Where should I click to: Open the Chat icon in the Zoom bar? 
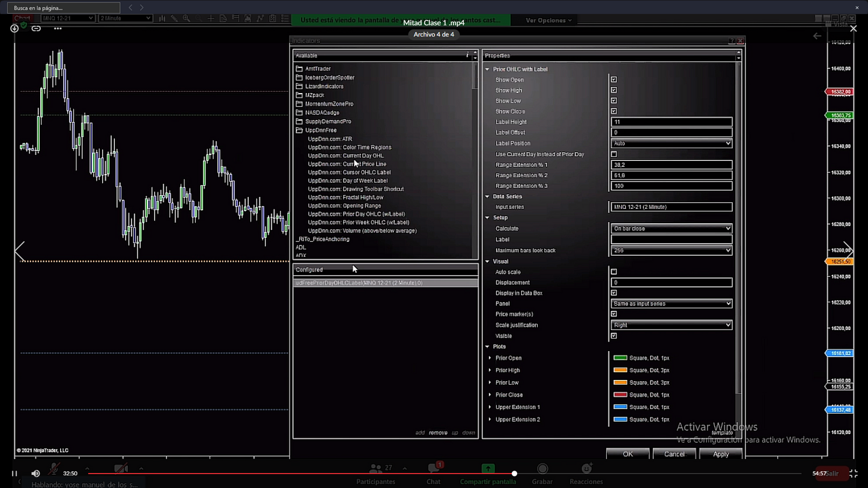click(434, 468)
